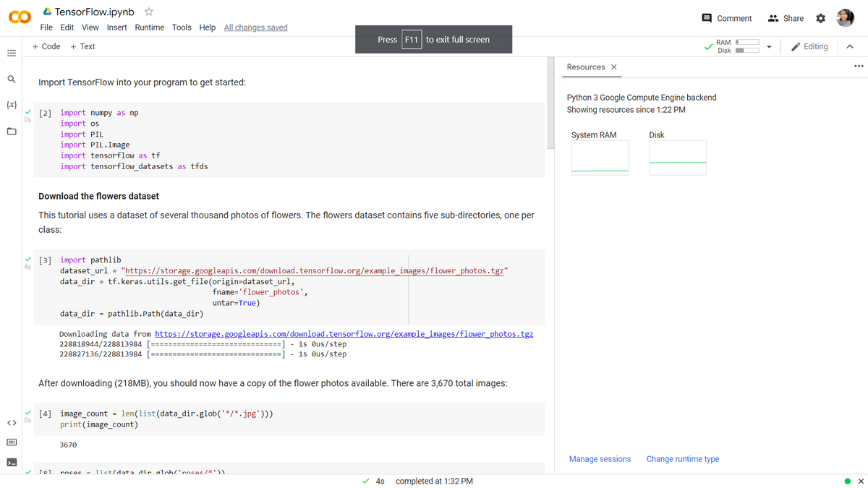Click the 'After downloading (218MB)' paragraph
The height and width of the screenshot is (488, 868).
coord(273,383)
